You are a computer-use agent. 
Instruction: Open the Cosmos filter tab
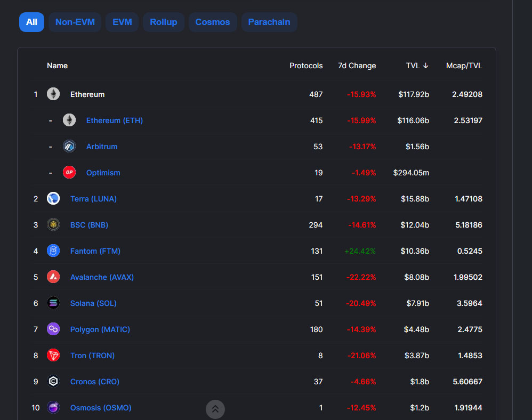(x=213, y=22)
